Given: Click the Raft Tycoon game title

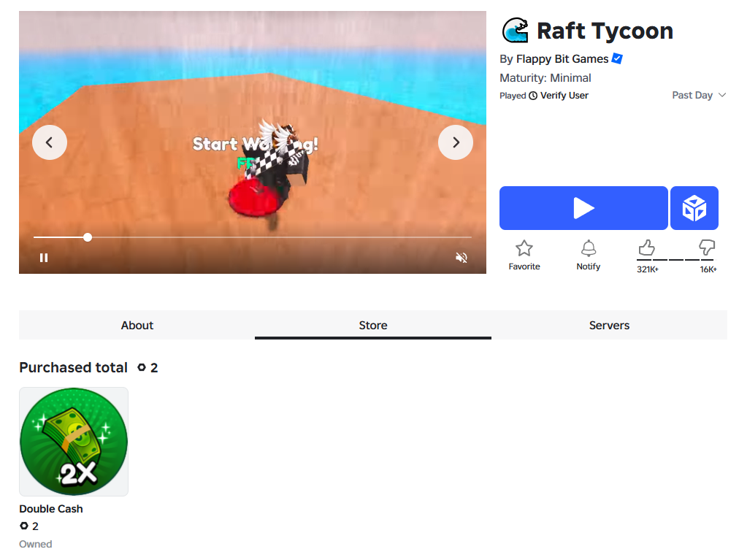Looking at the screenshot, I should click(605, 31).
